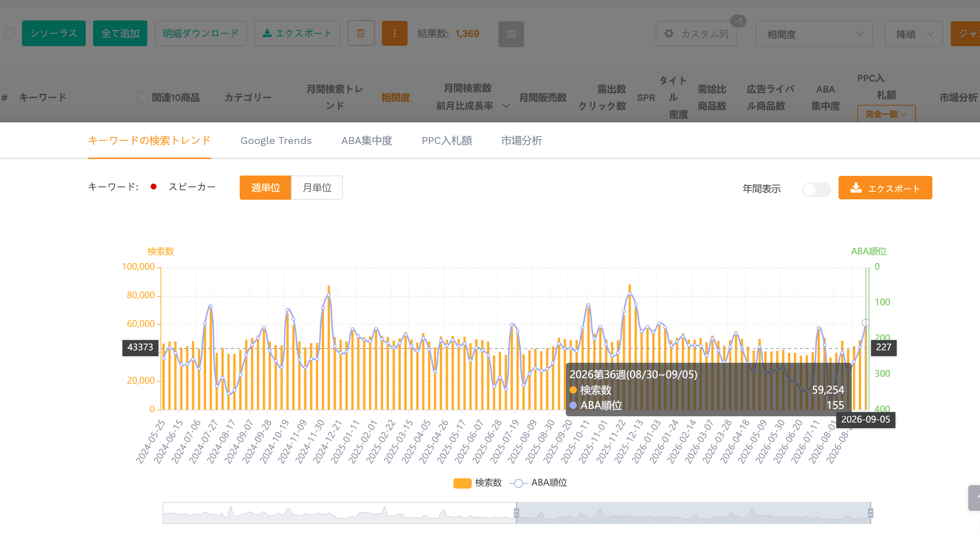Click the gear icon in カスタム列
980x535 pixels.
click(668, 33)
